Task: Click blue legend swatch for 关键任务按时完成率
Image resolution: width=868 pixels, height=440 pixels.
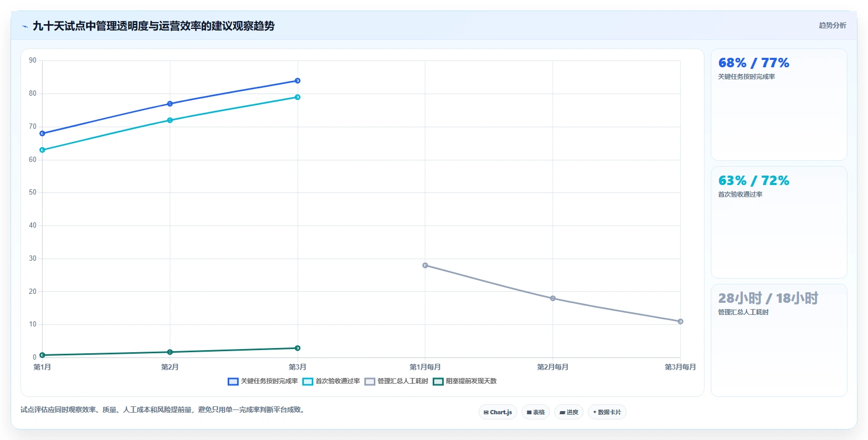Action: (233, 382)
